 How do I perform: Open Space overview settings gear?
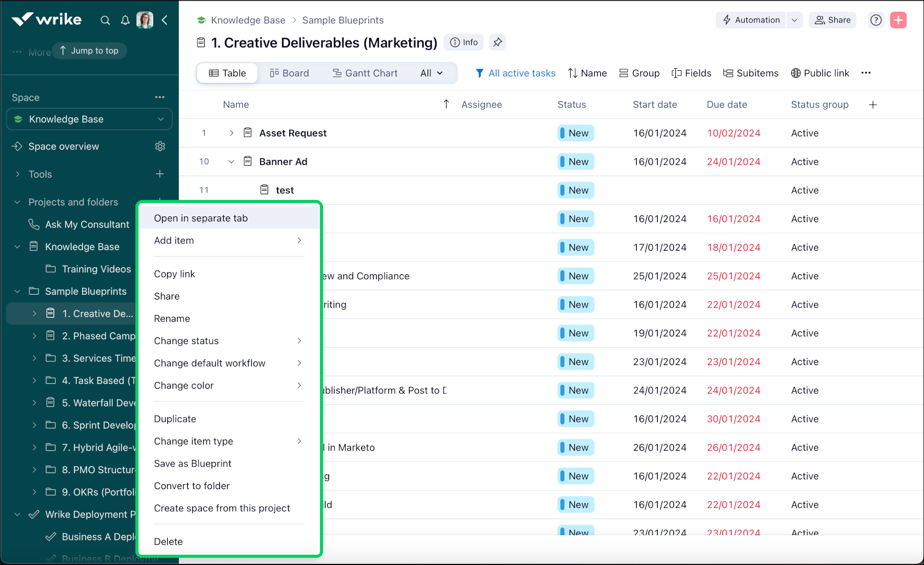(x=160, y=147)
